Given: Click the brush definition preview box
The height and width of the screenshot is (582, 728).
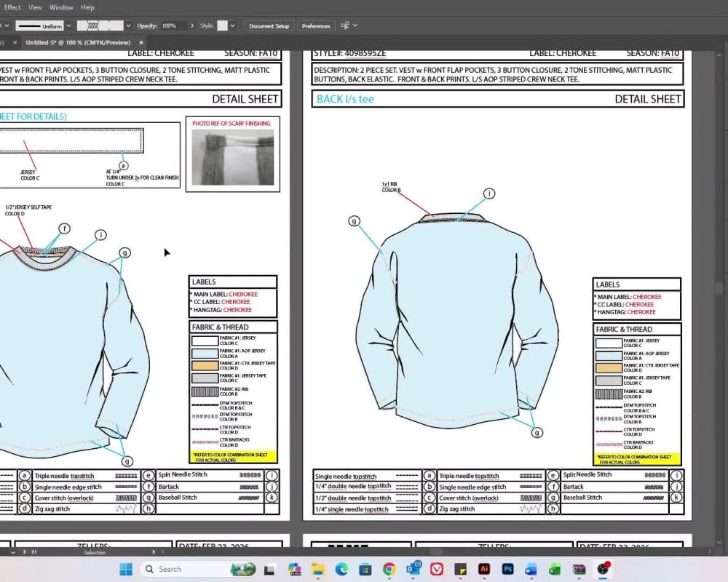Looking at the screenshot, I should coord(100,26).
